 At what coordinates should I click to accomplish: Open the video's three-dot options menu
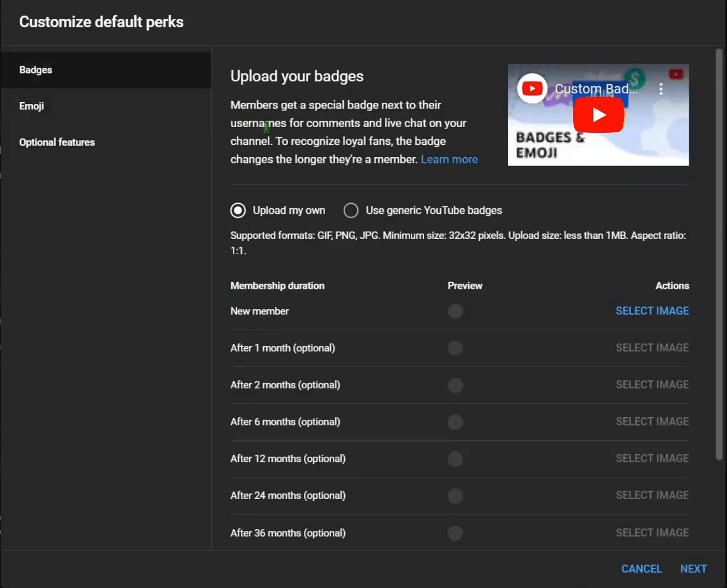[661, 89]
